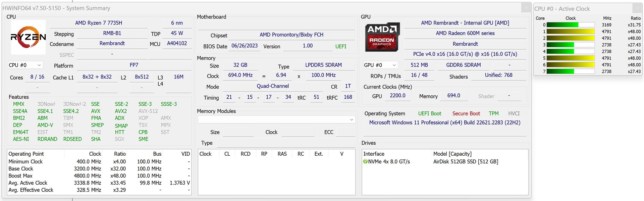Select the Base Clock operating point row
The image size is (644, 201).
(x=99, y=169)
